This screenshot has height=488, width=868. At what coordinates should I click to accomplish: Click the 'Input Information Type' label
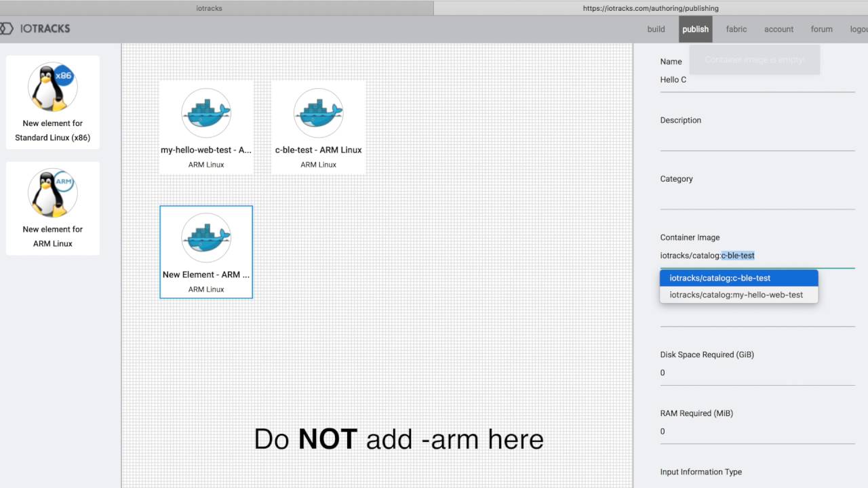[x=701, y=472]
